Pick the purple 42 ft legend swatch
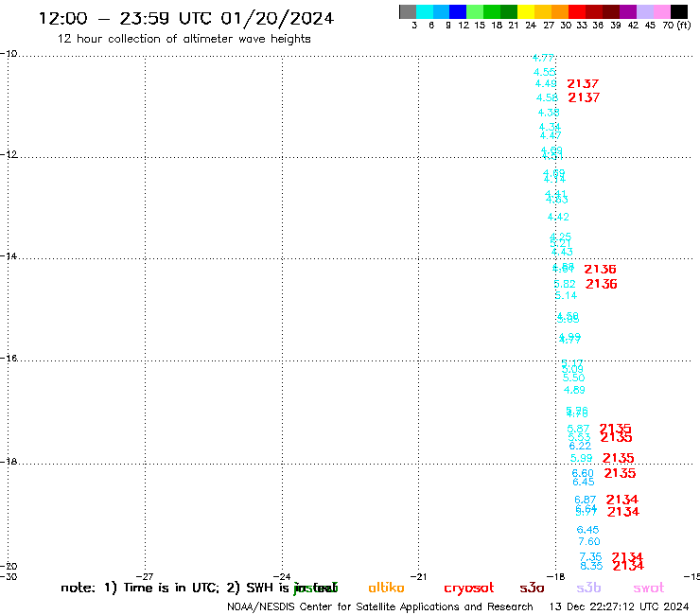The width and height of the screenshot is (700, 615). point(628,11)
